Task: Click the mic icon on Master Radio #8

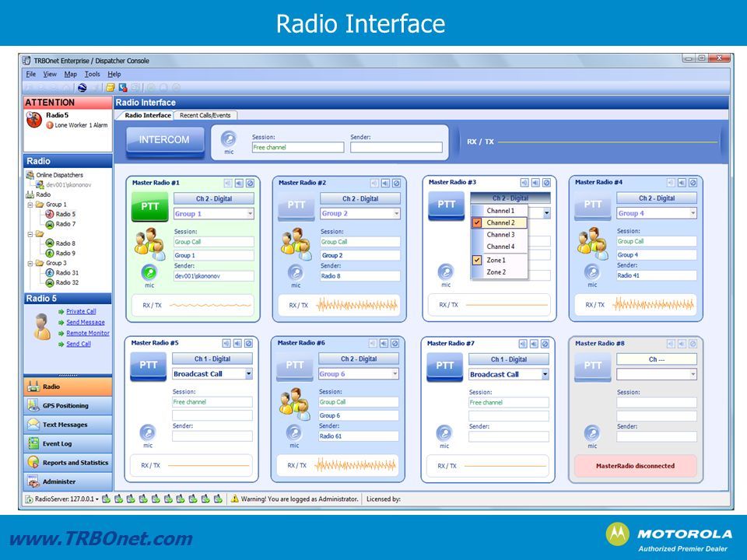Action: point(592,433)
